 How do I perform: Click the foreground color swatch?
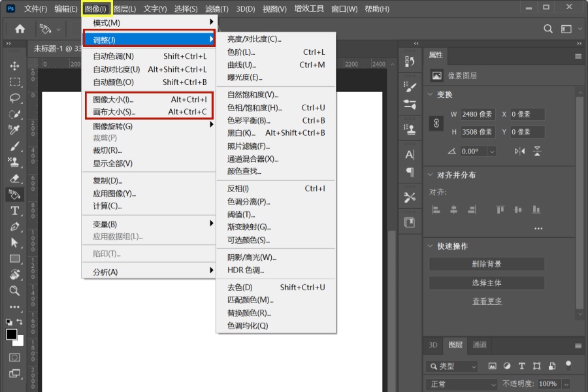pos(11,334)
